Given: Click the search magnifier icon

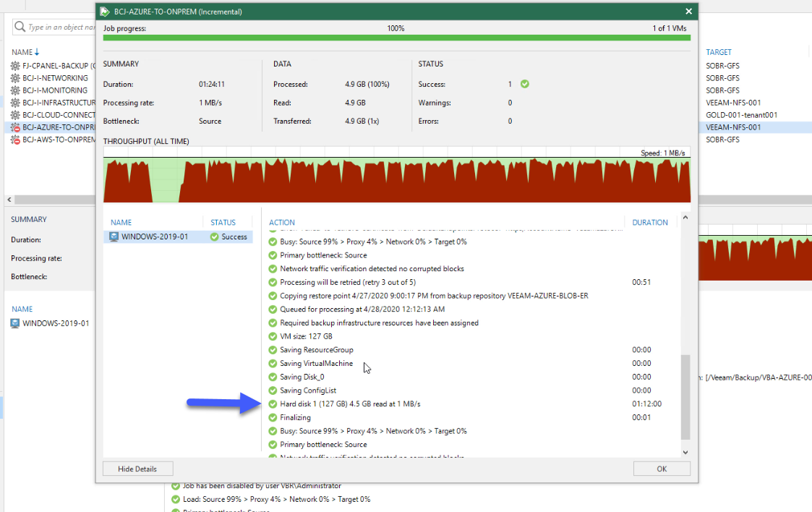Looking at the screenshot, I should coord(20,27).
